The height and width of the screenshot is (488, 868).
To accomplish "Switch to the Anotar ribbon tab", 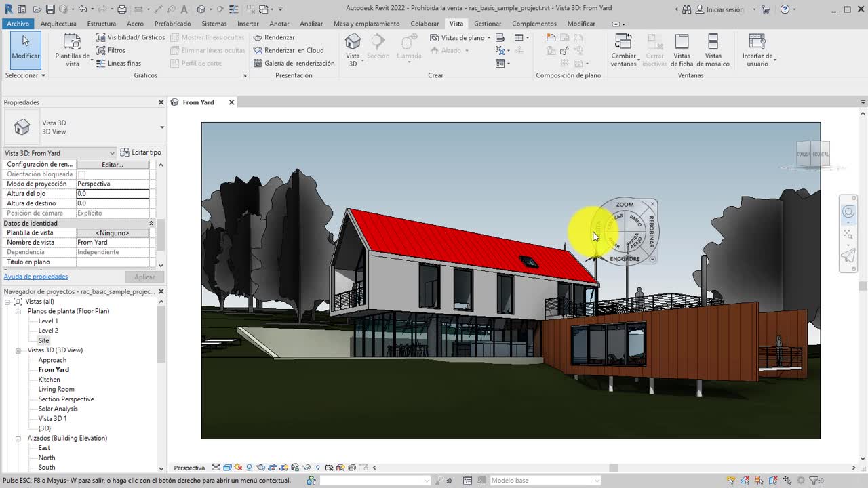I will click(279, 24).
